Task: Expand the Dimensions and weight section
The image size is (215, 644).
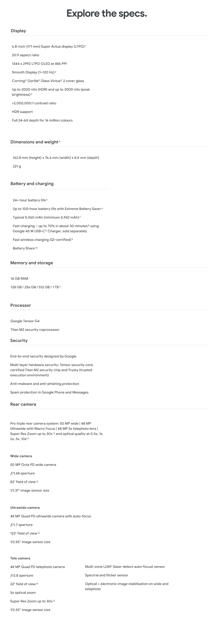Action: click(34, 142)
